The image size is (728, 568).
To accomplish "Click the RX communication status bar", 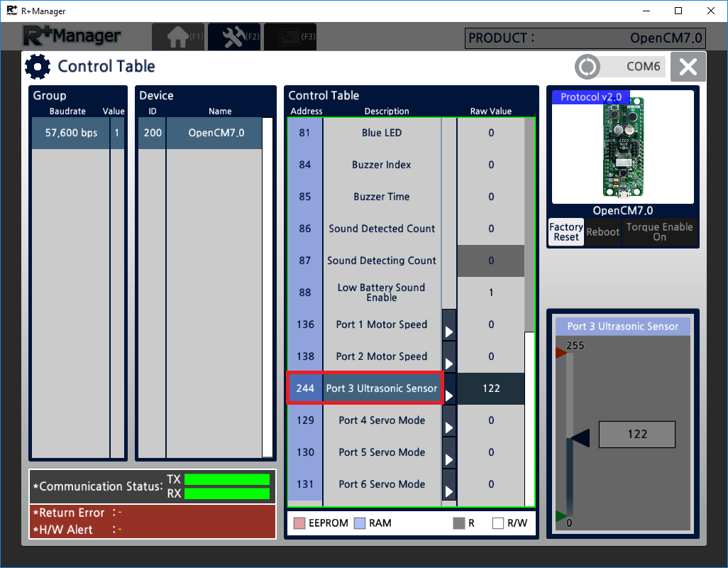I will 227,493.
